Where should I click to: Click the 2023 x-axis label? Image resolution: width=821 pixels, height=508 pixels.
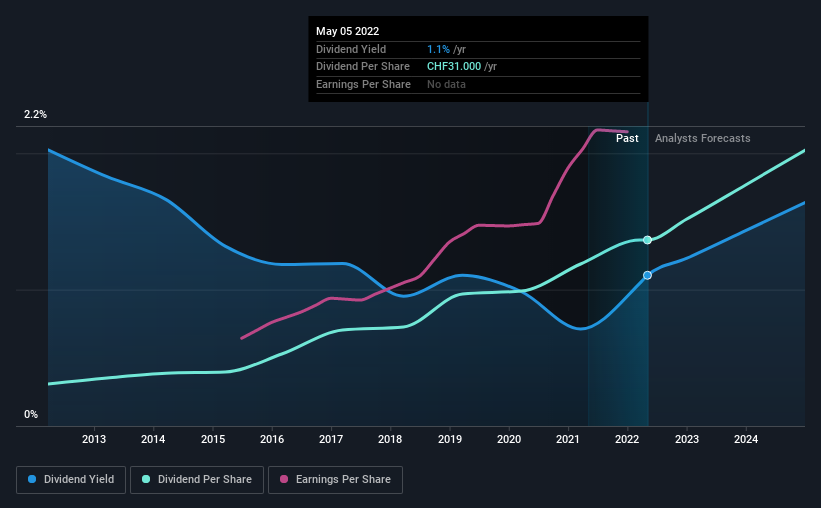click(686, 439)
